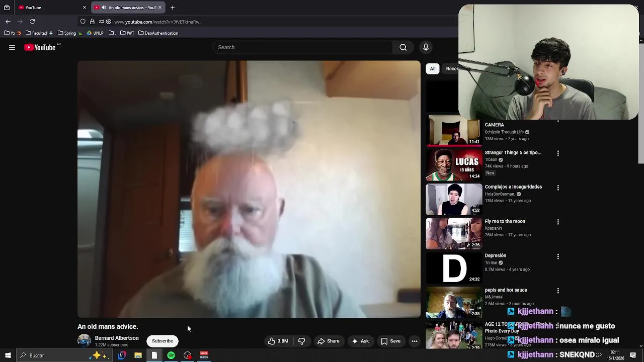
Task: Open the menu for 'Stranger Things 5 es tipo'
Action: 558,153
